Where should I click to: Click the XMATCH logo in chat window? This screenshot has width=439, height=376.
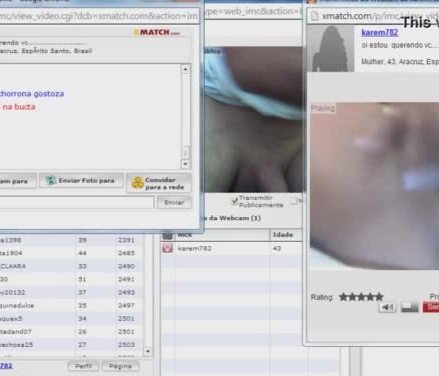click(157, 32)
